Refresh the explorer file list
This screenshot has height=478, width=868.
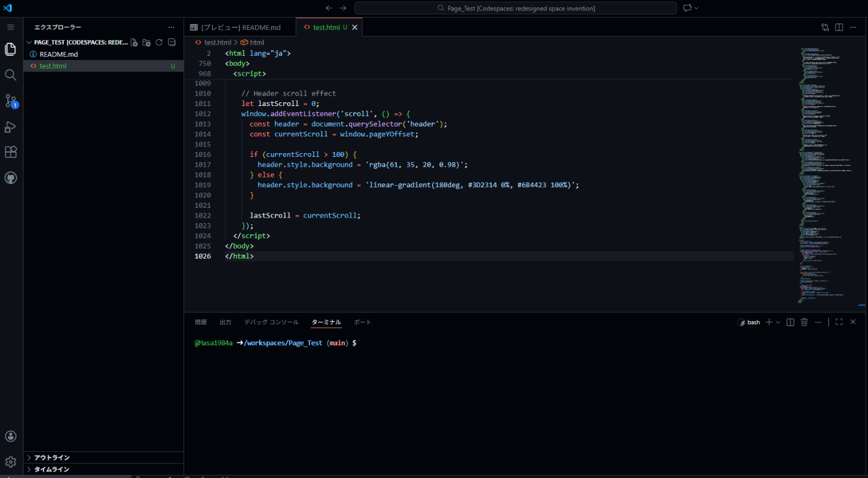click(159, 43)
